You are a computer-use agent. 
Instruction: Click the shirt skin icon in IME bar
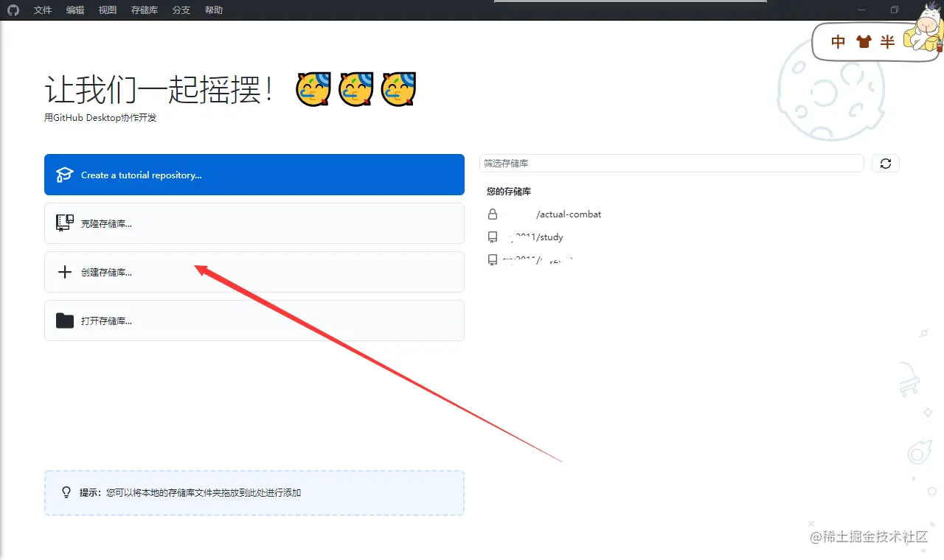(x=864, y=42)
